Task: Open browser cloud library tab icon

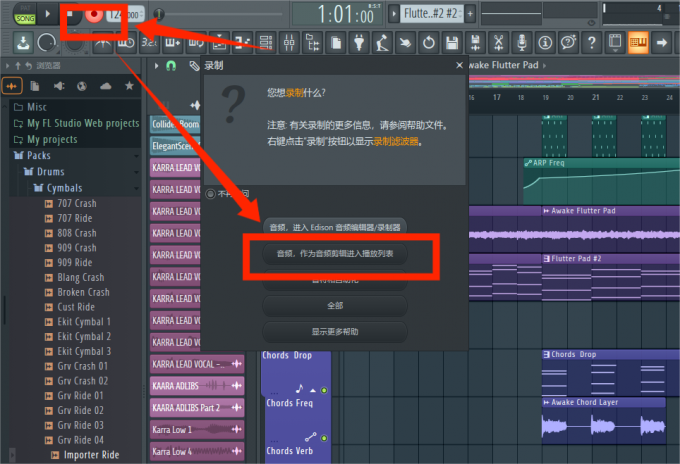Action: 105,86
